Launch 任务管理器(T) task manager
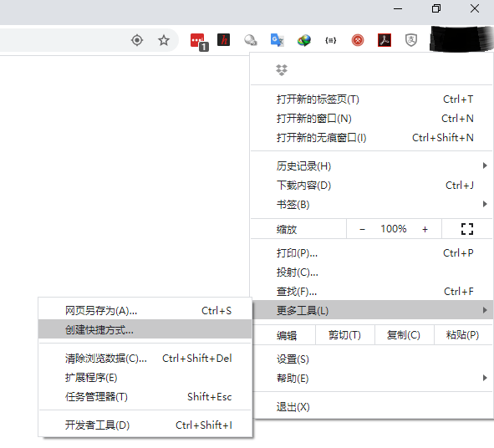494x448 pixels. click(x=145, y=397)
